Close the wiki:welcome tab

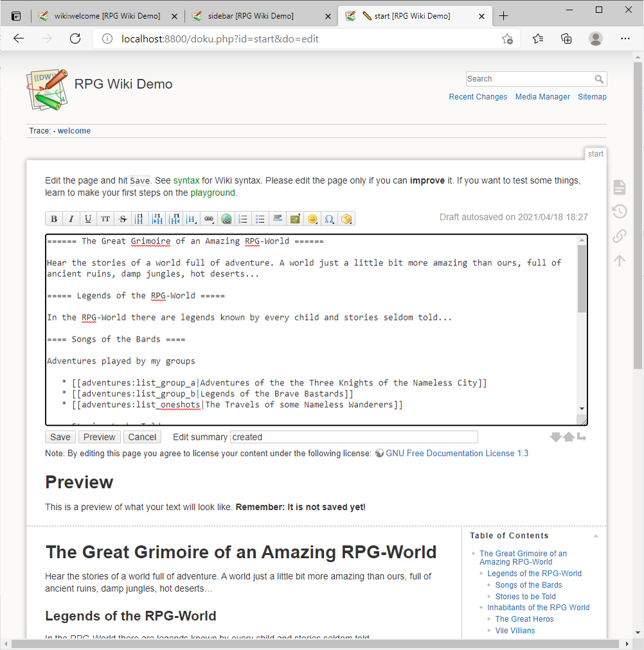tap(175, 16)
